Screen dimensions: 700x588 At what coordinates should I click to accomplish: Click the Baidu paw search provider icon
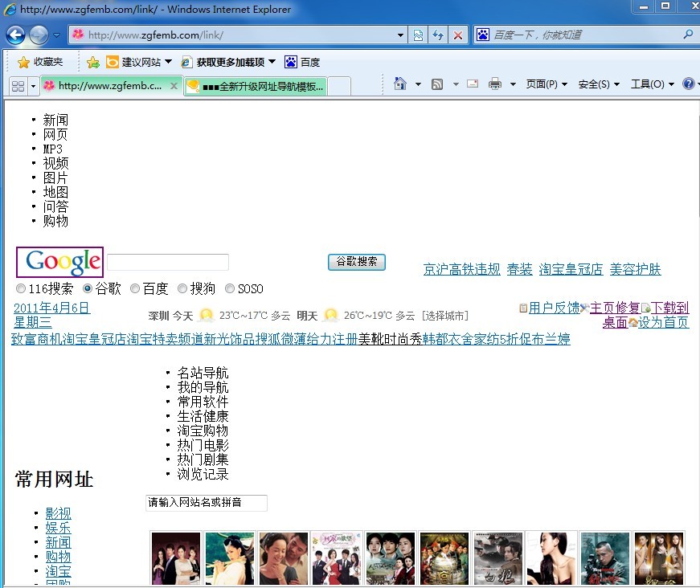(x=483, y=35)
